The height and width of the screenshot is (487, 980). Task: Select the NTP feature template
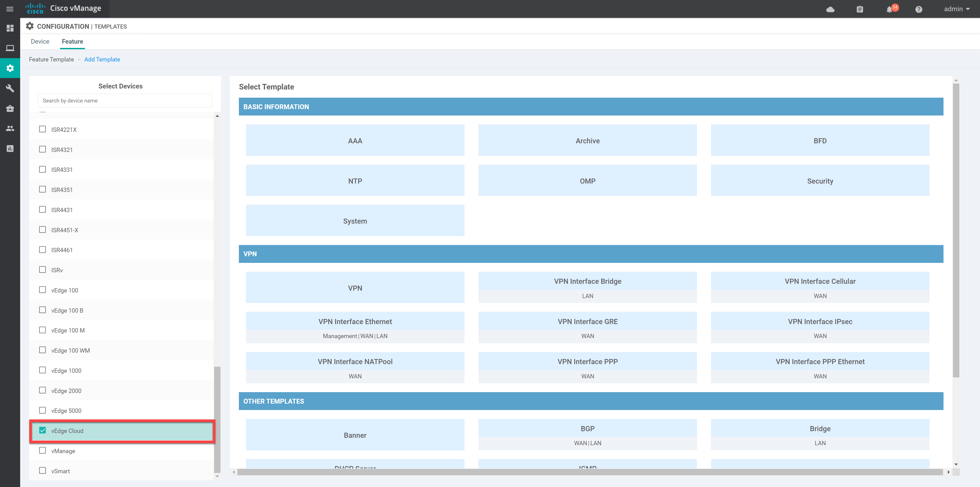(x=354, y=181)
